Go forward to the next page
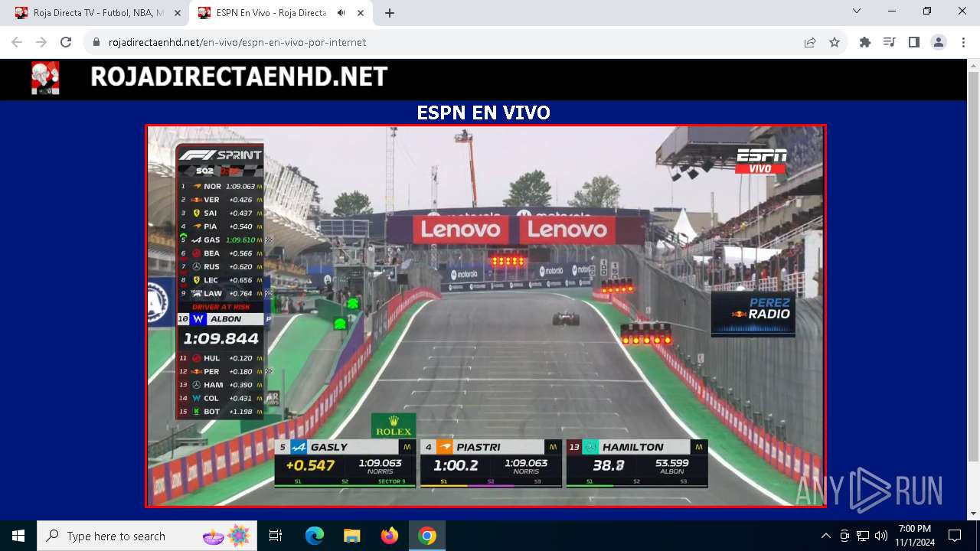This screenshot has height=551, width=980. (41, 42)
